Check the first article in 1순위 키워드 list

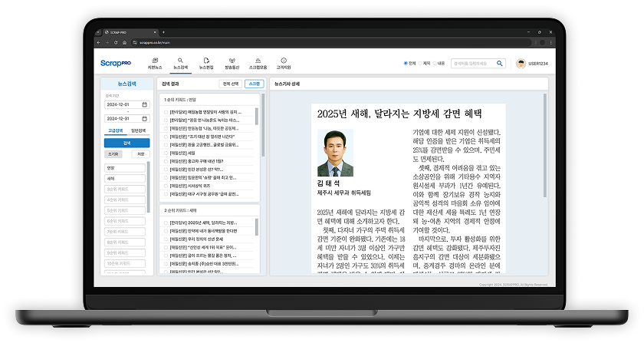pyautogui.click(x=165, y=113)
